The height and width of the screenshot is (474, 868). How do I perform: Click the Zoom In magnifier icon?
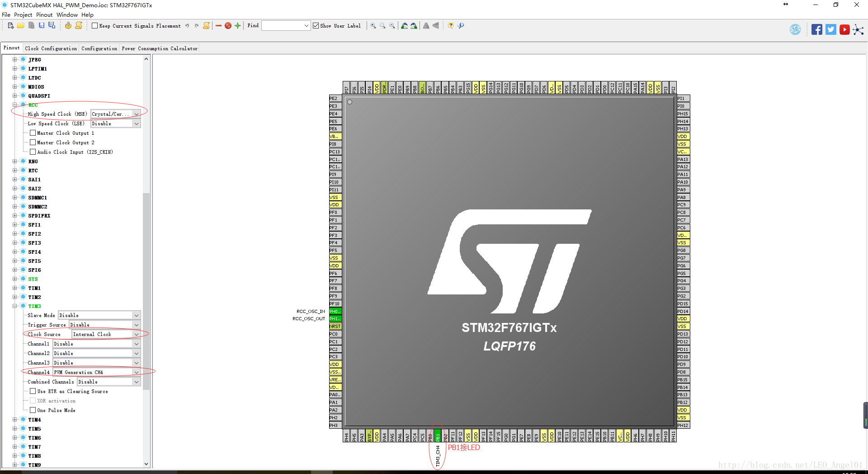pyautogui.click(x=373, y=26)
